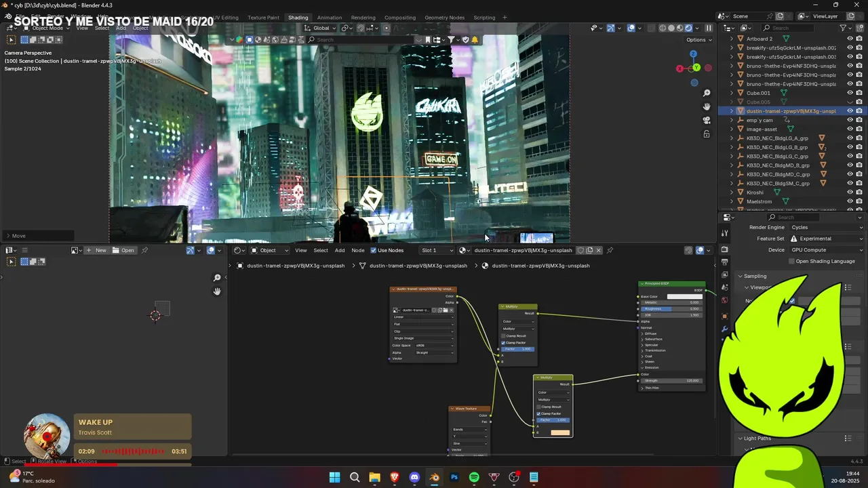Image resolution: width=868 pixels, height=488 pixels.
Task: Click New image button
Action: pyautogui.click(x=96, y=250)
